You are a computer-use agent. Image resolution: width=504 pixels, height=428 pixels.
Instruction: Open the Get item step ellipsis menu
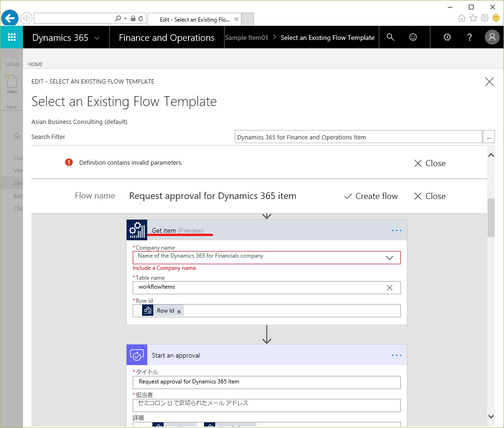[x=396, y=230]
